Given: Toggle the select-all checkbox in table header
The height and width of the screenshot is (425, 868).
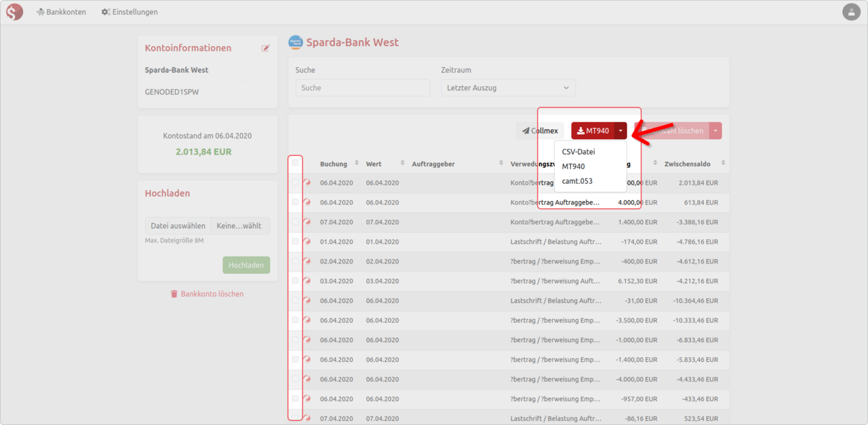Looking at the screenshot, I should click(295, 163).
